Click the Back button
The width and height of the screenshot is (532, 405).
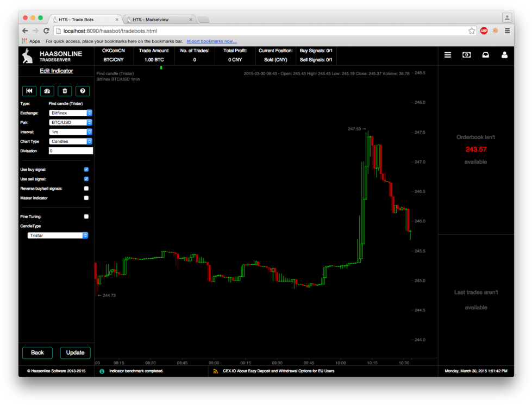tap(37, 353)
